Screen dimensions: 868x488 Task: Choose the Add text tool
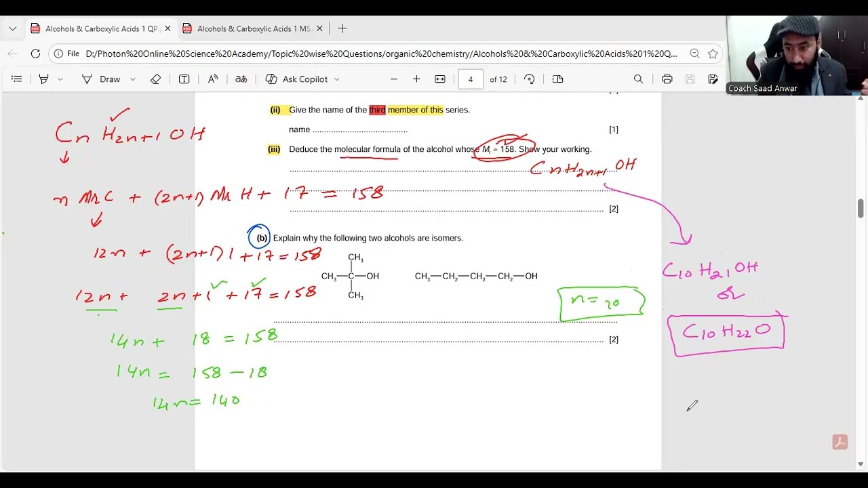click(x=184, y=79)
